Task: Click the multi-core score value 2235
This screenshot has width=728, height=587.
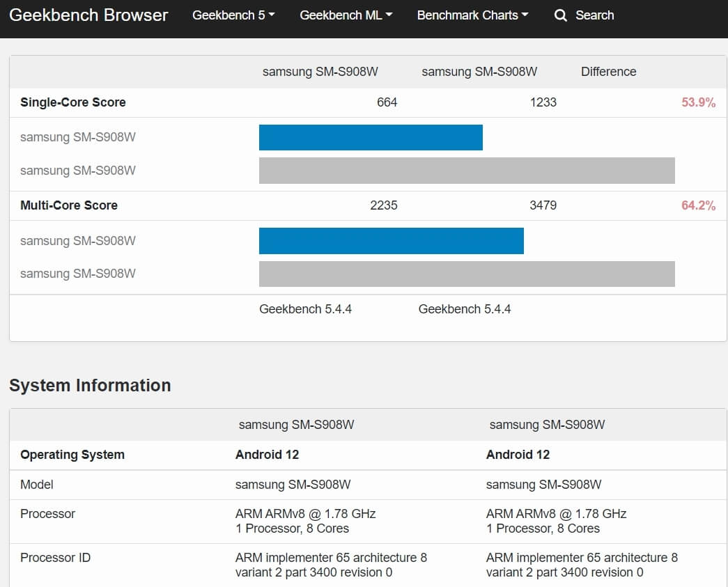Action: pyautogui.click(x=383, y=205)
